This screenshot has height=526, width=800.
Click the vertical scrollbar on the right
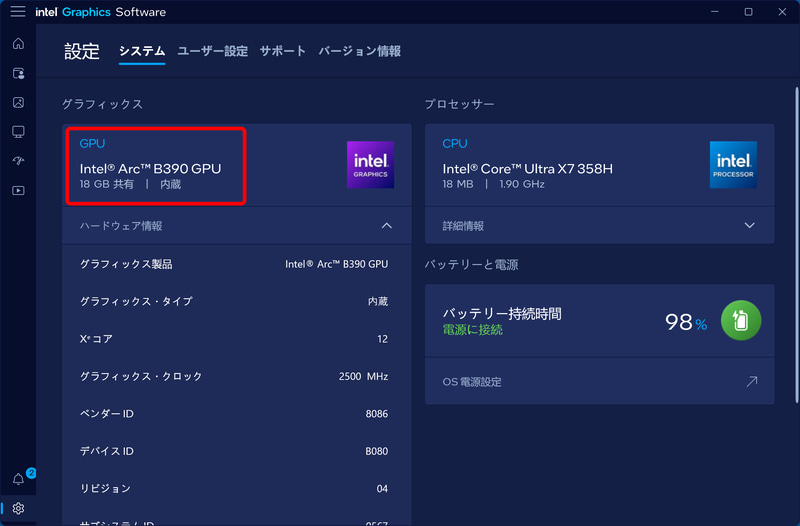(796, 245)
